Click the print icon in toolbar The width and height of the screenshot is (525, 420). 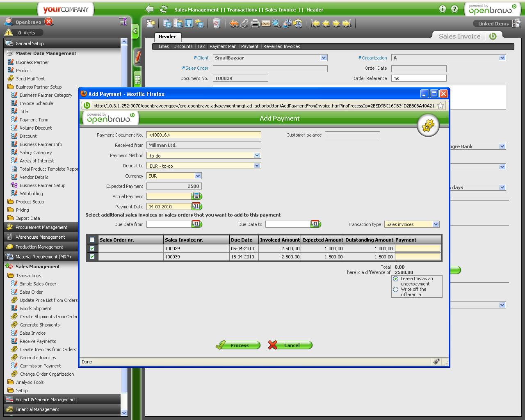255,24
